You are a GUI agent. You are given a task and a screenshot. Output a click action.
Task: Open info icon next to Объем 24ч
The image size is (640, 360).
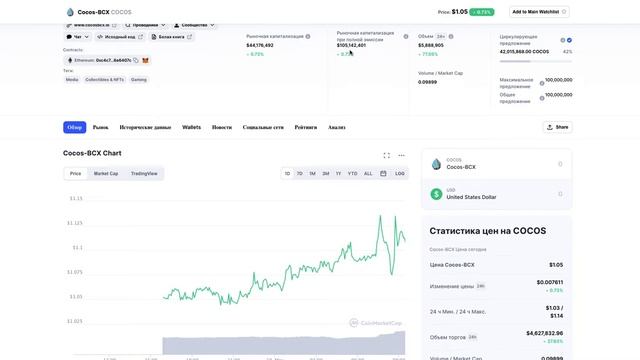(451, 36)
